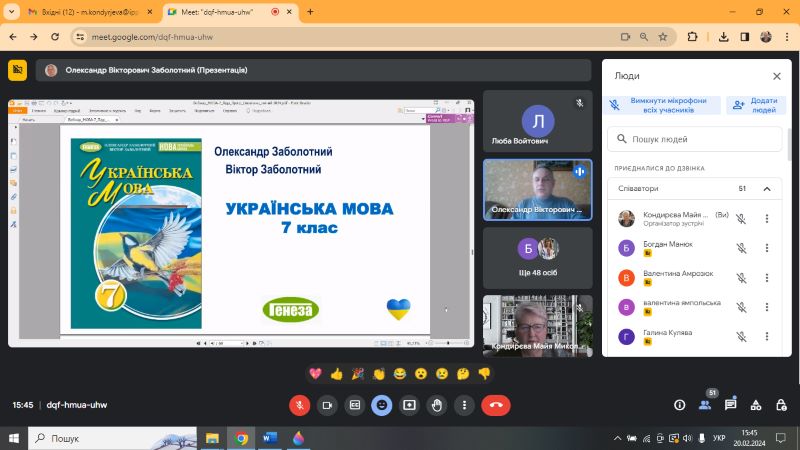This screenshot has width=800, height=450.
Task: Open Chrome three-dot menu
Action: (787, 37)
